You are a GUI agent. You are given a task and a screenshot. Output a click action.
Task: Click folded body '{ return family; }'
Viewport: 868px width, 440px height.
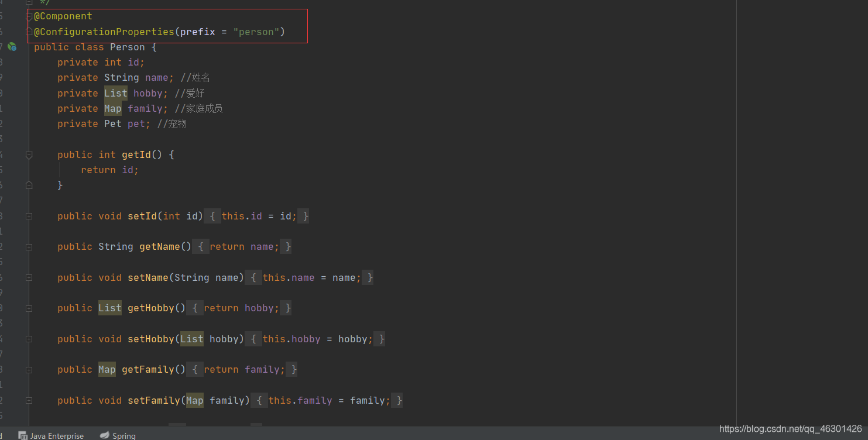(x=242, y=369)
